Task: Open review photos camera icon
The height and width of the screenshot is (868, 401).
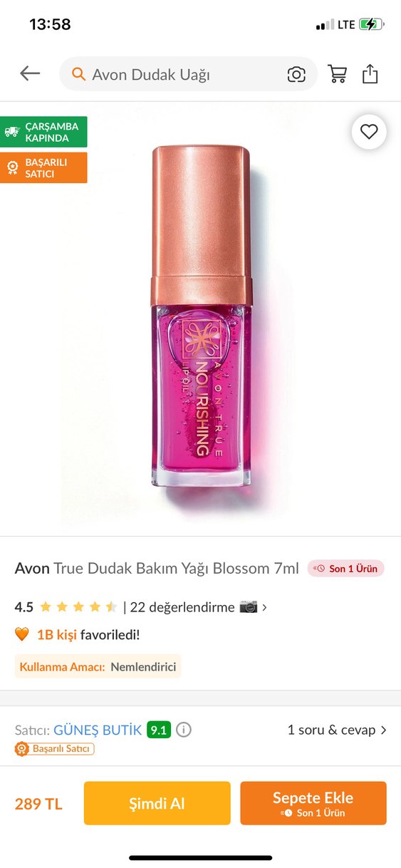Action: pyautogui.click(x=248, y=607)
